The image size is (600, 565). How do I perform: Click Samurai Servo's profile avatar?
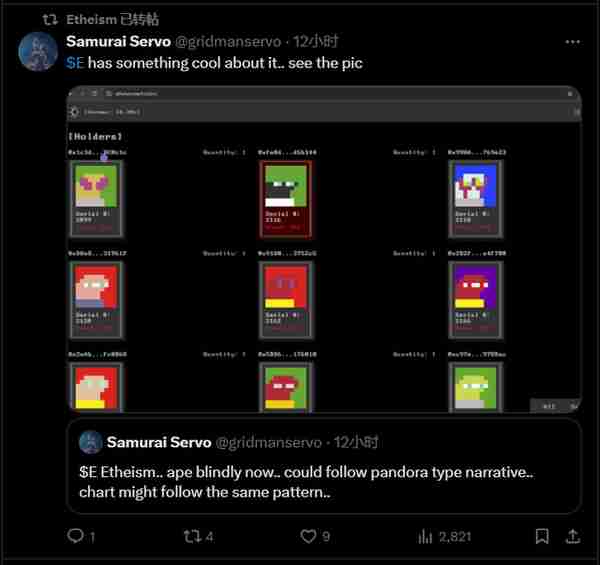coord(38,52)
